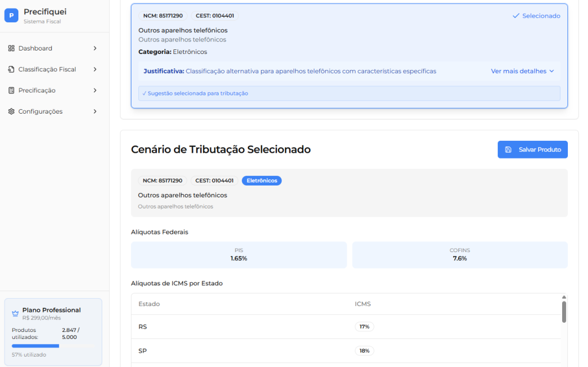Image resolution: width=588 pixels, height=367 pixels.
Task: Expand the Classificação Fiscal chevron
Action: pos(95,69)
